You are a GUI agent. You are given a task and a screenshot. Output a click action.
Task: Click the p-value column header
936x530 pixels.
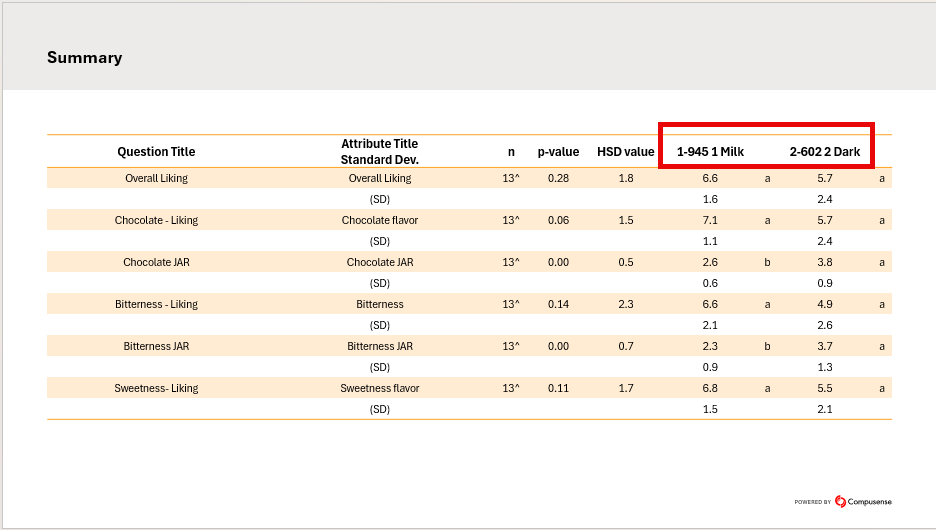pos(558,152)
